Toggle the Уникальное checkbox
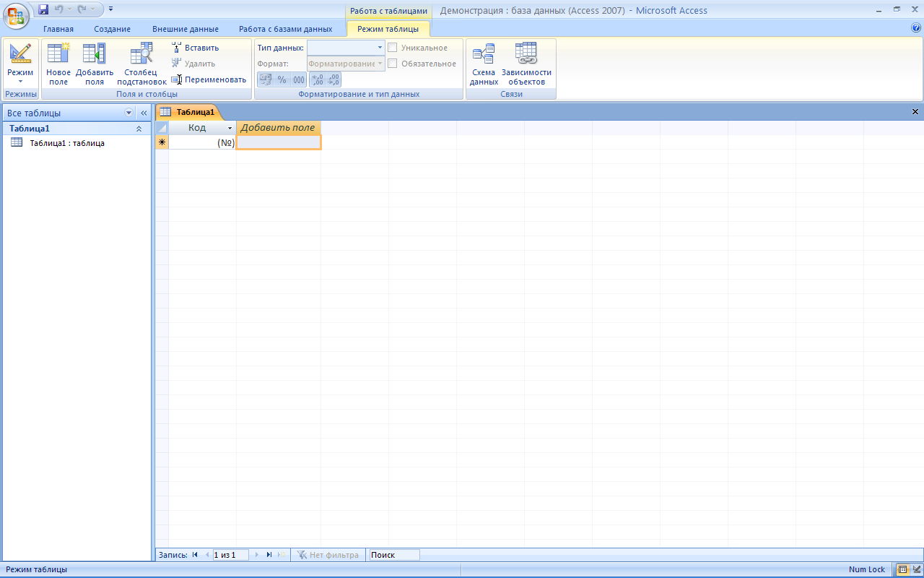 point(393,48)
